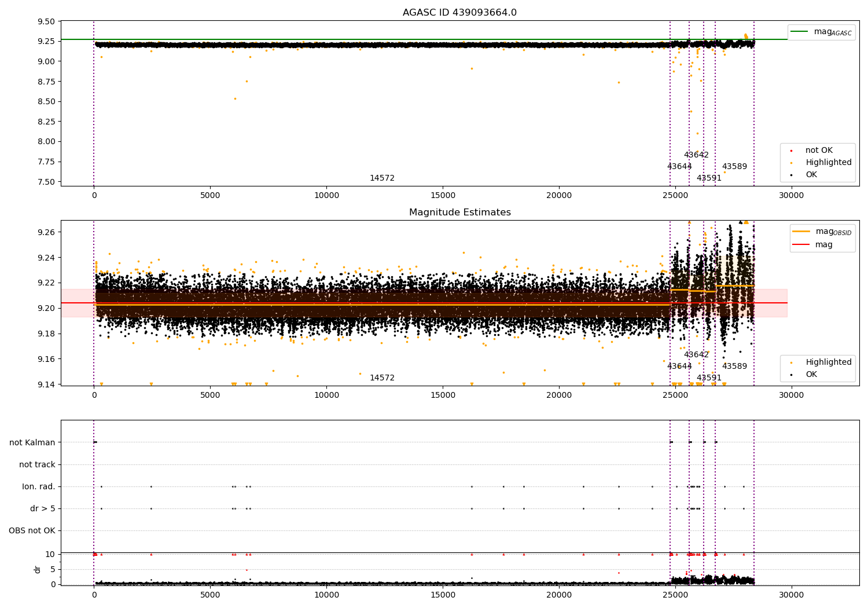Click the obsid label 43644 in the Magnitude Estimates plot
The width and height of the screenshot is (868, 608).
pos(679,367)
